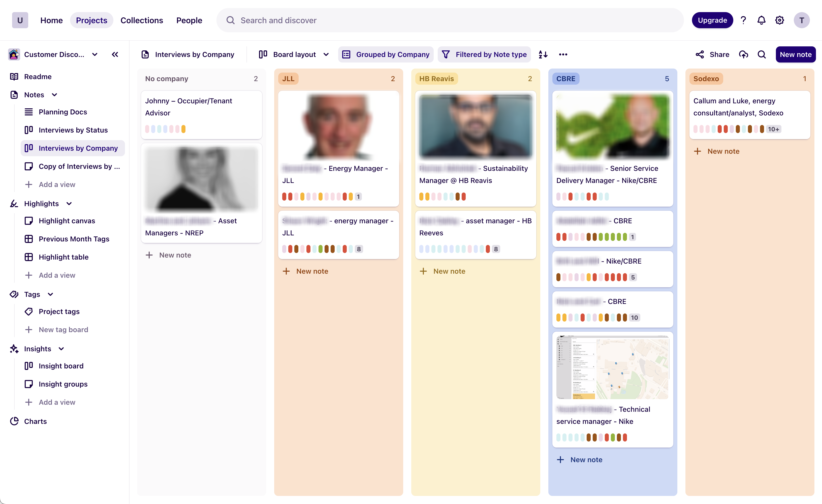Open the Callum and Luke Sodexo card
The height and width of the screenshot is (504, 822).
pyautogui.click(x=750, y=115)
